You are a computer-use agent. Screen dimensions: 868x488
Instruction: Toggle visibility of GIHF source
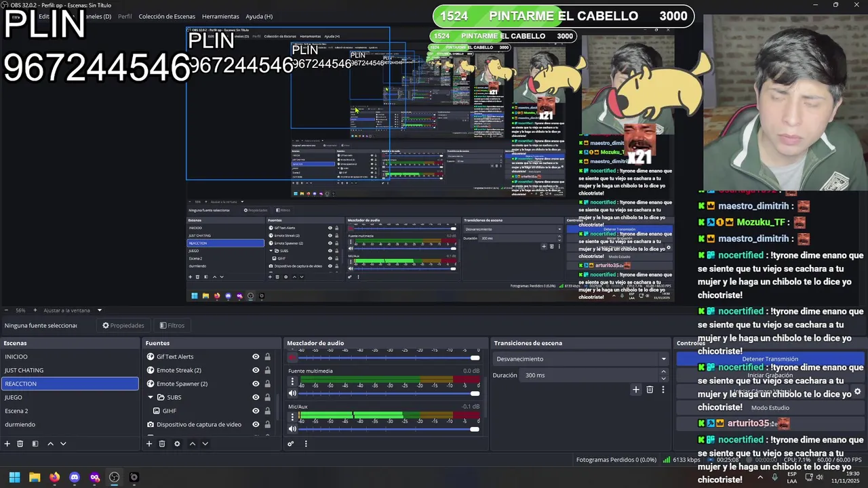coord(256,411)
